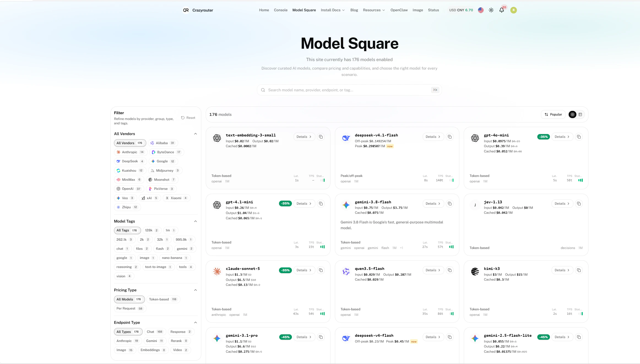The image size is (640, 364).
Task: Open the Install Docs dropdown
Action: click(333, 10)
